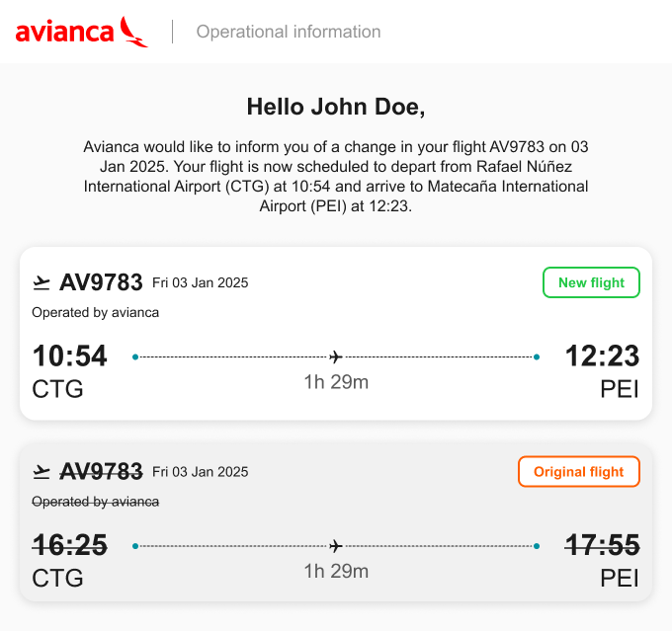Image resolution: width=672 pixels, height=632 pixels.
Task: Click the new departure time 10:54
Action: (x=70, y=355)
